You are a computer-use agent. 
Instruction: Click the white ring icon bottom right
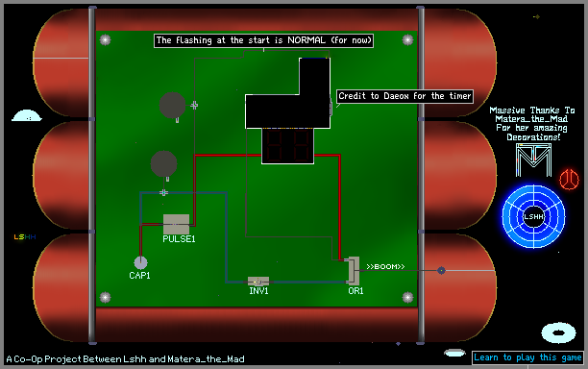[x=558, y=332]
